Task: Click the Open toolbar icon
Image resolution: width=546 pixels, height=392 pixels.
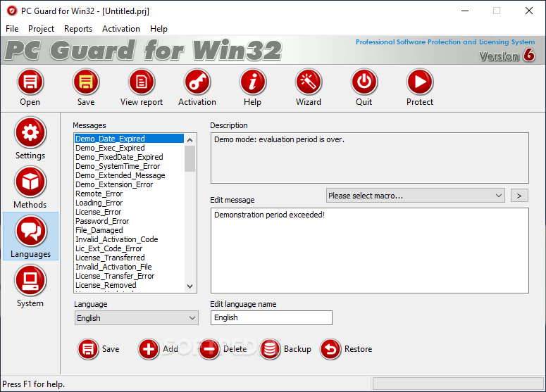Action: 30,82
